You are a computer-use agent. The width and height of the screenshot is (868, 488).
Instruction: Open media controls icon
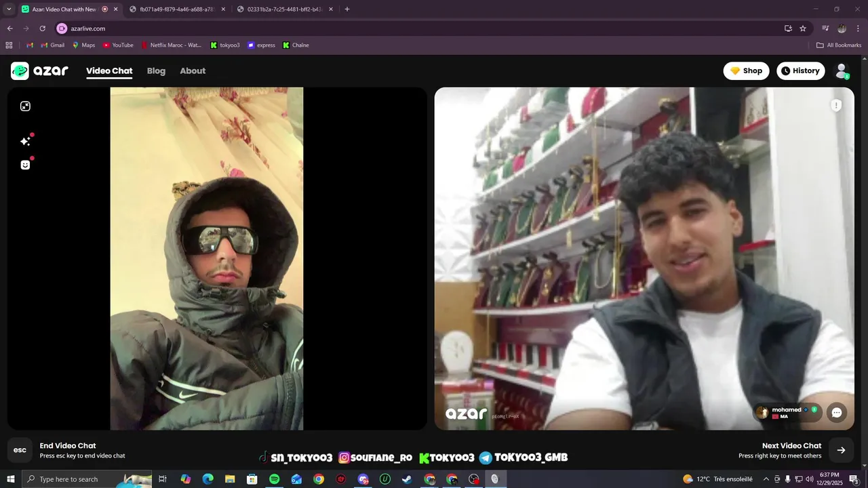[x=825, y=28]
